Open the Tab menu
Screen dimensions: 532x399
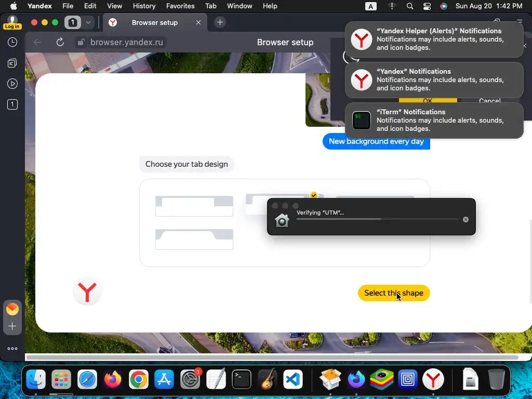[211, 6]
